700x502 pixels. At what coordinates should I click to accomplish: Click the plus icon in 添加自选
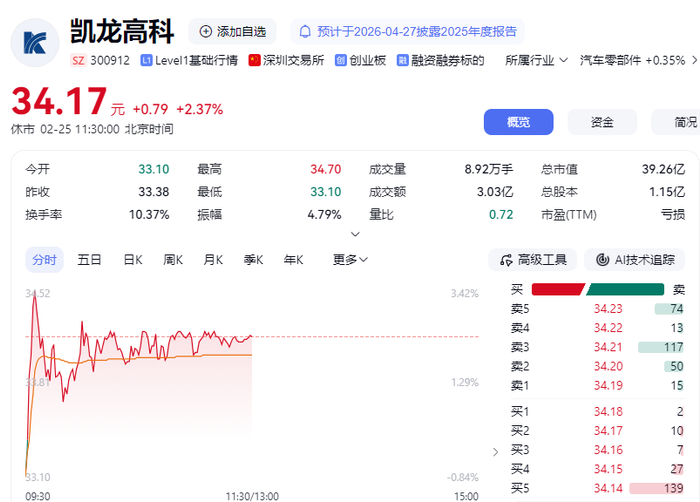(205, 32)
